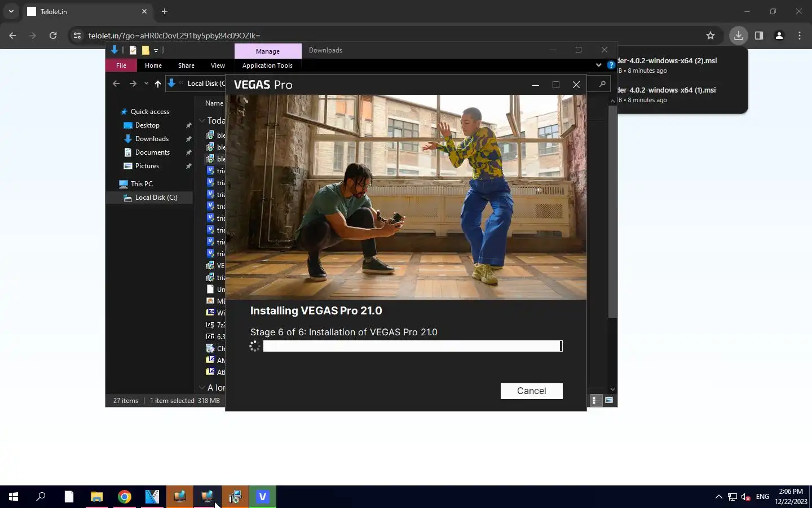812x508 pixels.
Task: Go back in File Explorer
Action: point(116,84)
